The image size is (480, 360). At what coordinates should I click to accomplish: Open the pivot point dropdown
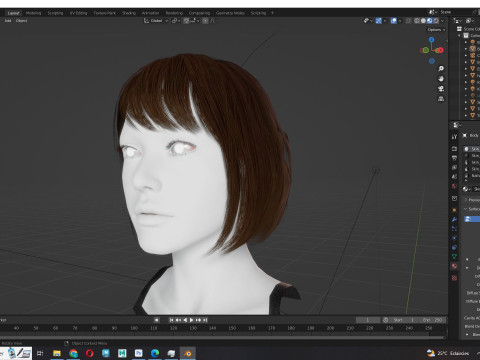pos(176,21)
